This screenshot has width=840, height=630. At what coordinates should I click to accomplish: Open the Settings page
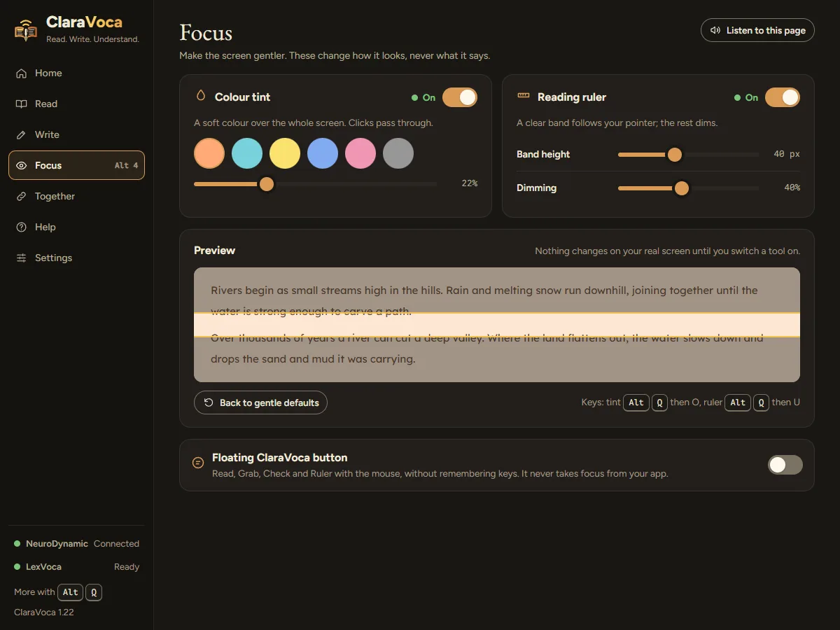76,258
